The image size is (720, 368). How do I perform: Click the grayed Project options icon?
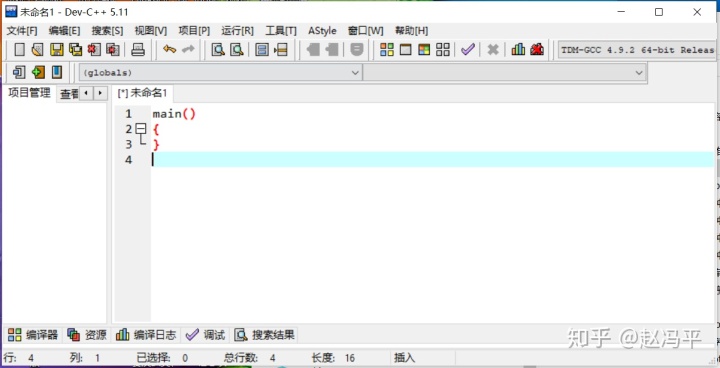click(357, 50)
